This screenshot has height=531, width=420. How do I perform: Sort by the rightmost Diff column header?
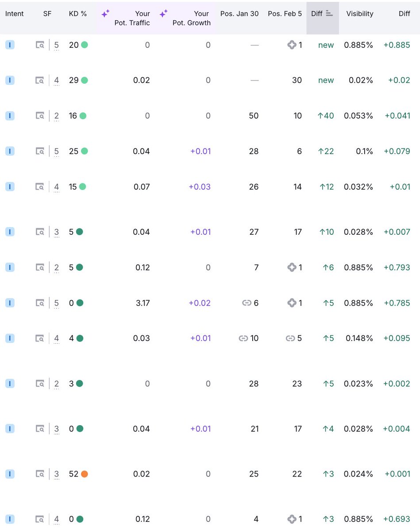[x=405, y=14]
